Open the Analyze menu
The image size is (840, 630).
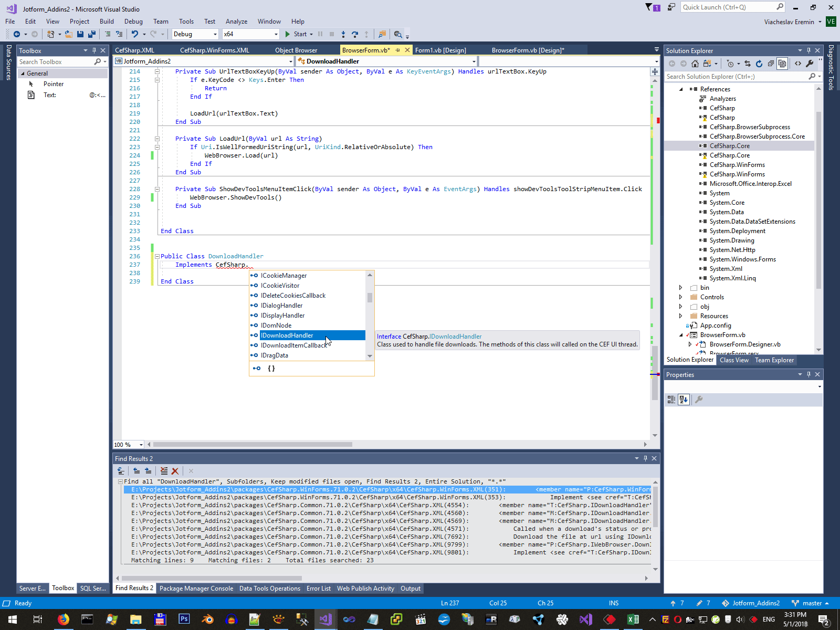(236, 22)
